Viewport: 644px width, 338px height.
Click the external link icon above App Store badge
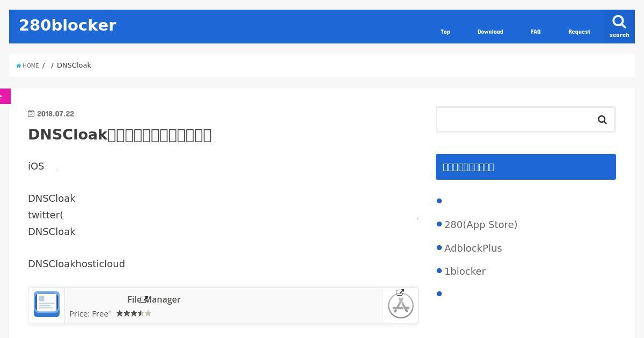point(400,292)
